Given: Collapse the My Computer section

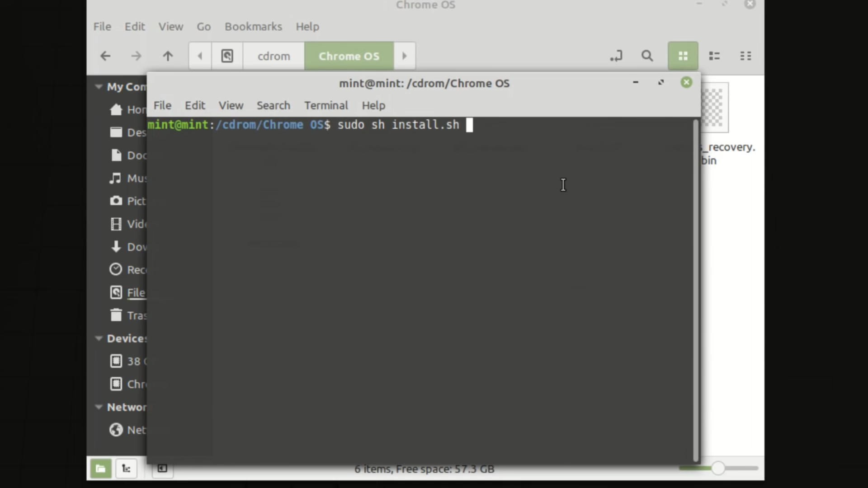Looking at the screenshot, I should click(x=99, y=87).
